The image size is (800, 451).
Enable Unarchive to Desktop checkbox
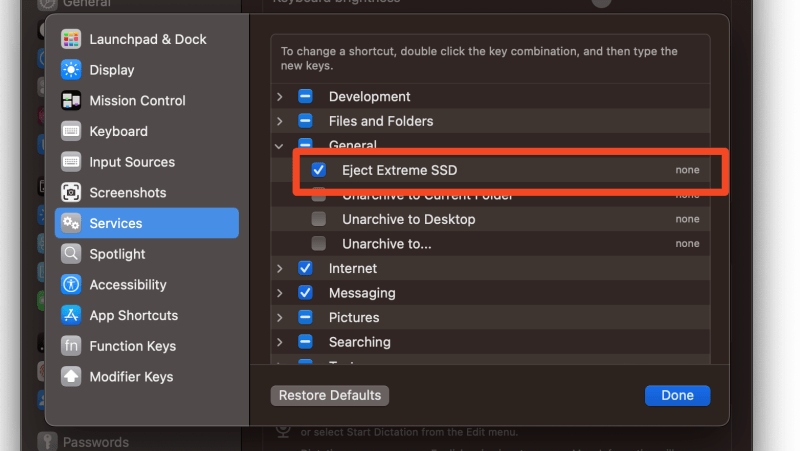point(318,219)
